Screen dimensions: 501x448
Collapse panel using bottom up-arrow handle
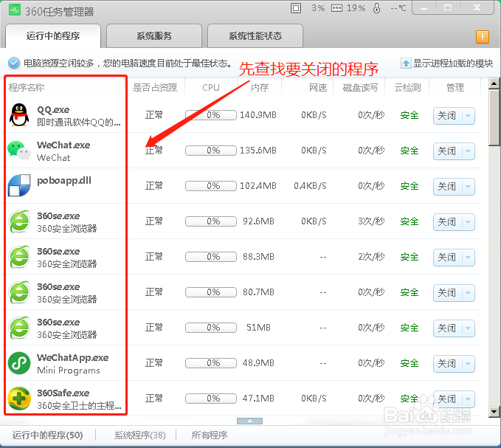(x=249, y=421)
